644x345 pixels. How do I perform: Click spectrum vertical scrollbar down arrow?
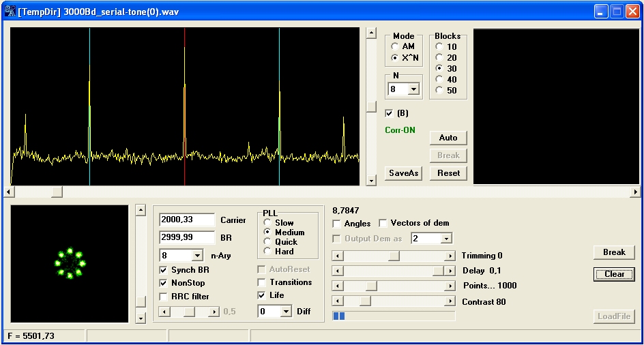coord(371,181)
